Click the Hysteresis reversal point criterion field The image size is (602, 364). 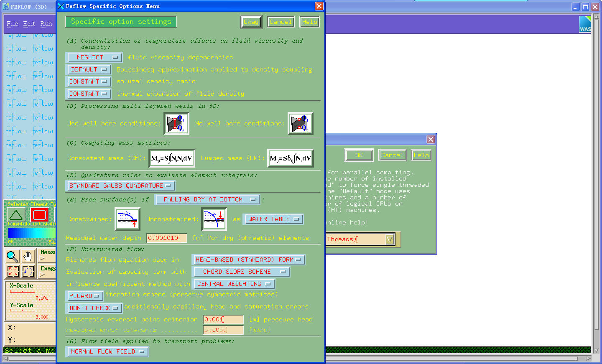tap(223, 319)
